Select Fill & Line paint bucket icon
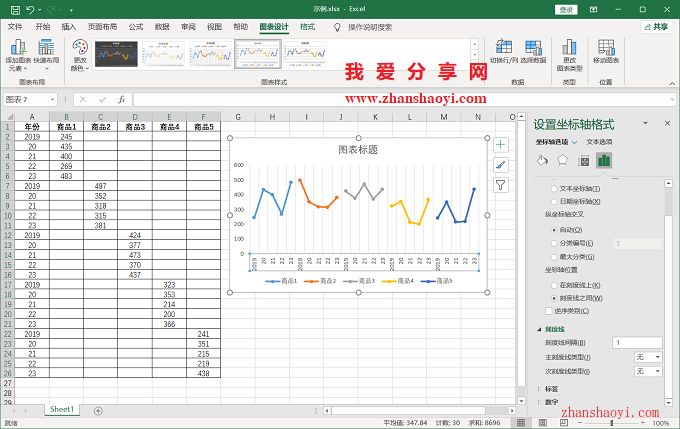 coord(542,161)
